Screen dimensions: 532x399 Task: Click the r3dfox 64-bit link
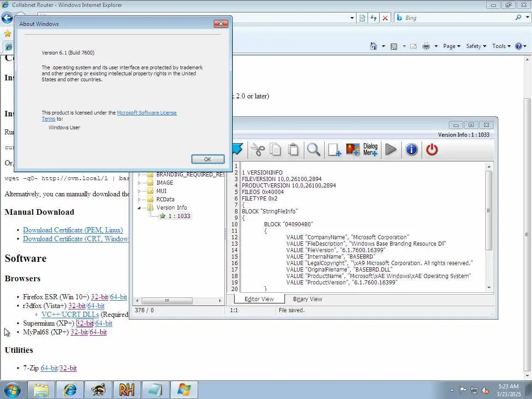coord(96,306)
